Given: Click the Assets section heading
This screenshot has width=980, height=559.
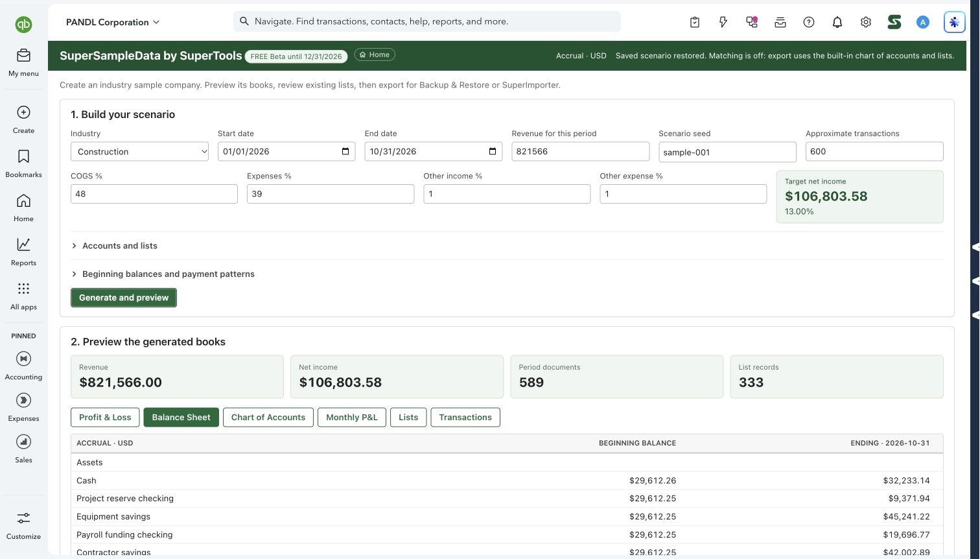Looking at the screenshot, I should [x=89, y=462].
